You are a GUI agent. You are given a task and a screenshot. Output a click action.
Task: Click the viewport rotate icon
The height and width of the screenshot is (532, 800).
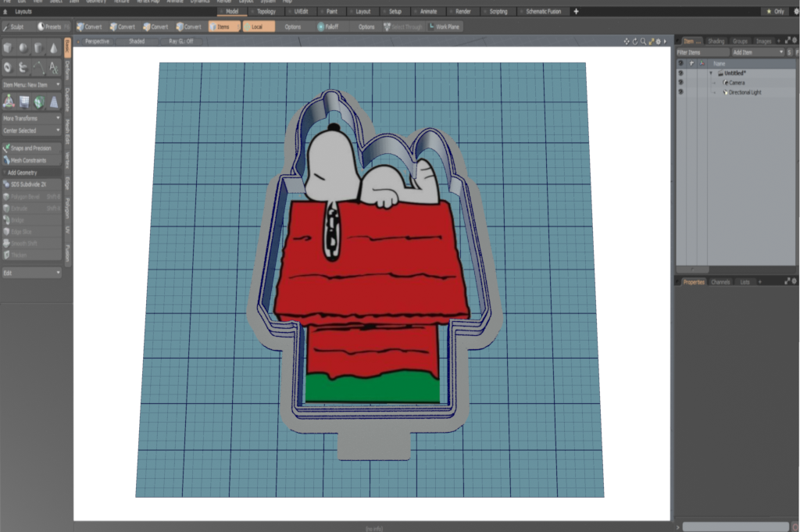coord(634,41)
